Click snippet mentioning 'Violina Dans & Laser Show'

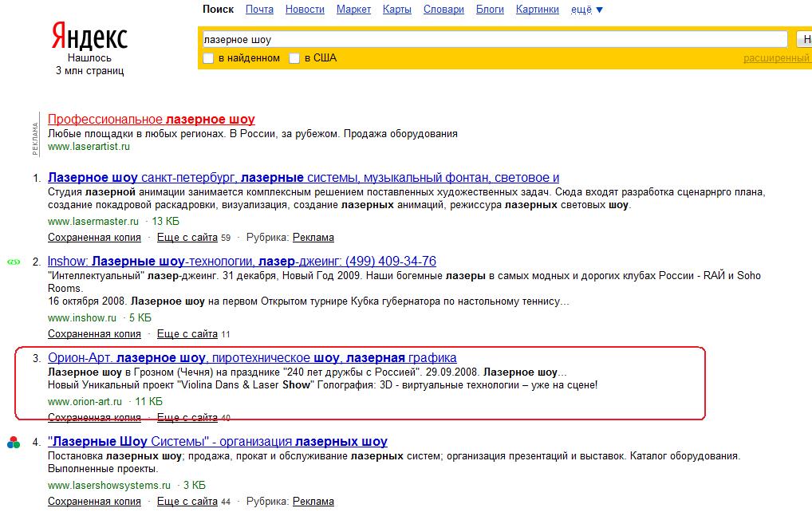[322, 385]
